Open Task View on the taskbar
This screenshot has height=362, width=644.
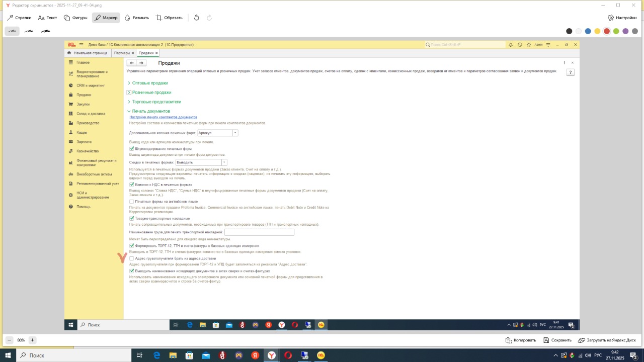tap(140, 355)
